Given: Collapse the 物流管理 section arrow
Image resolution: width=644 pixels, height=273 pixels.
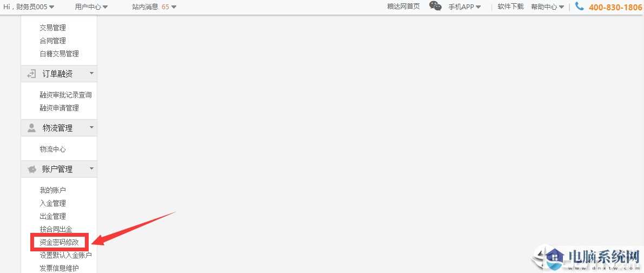Looking at the screenshot, I should pyautogui.click(x=91, y=127).
